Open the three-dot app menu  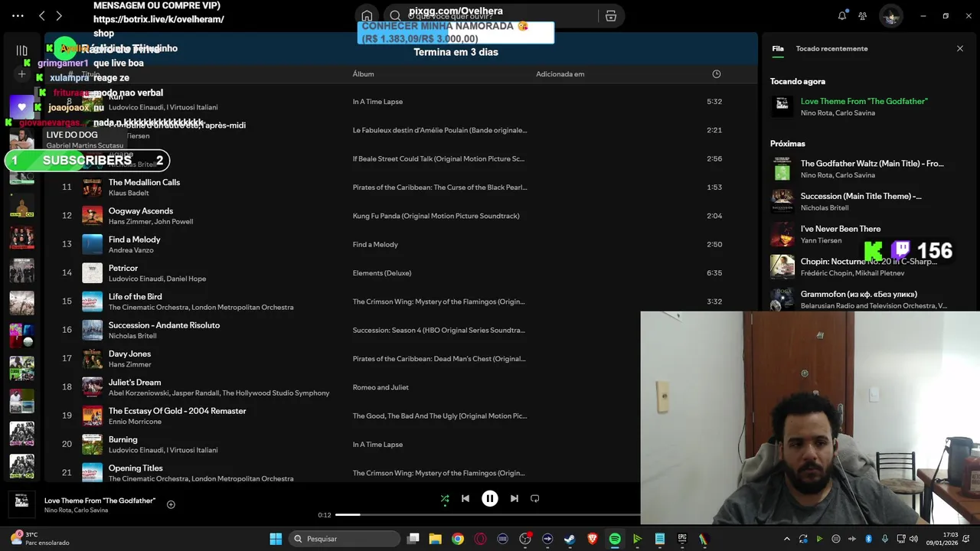click(x=18, y=15)
